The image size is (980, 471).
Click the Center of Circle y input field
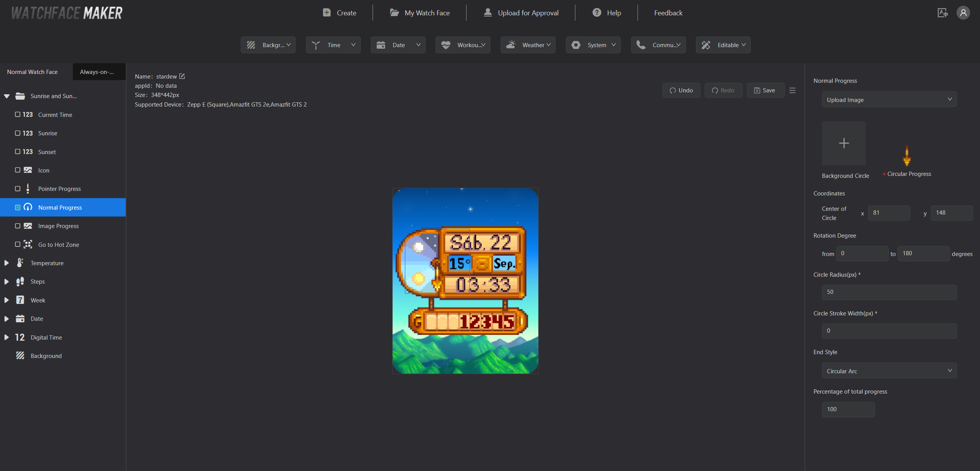pyautogui.click(x=952, y=213)
